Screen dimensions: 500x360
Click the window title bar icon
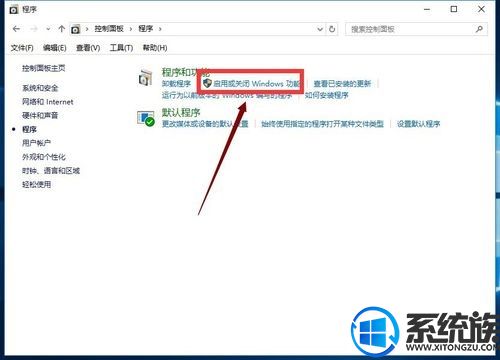[14, 10]
